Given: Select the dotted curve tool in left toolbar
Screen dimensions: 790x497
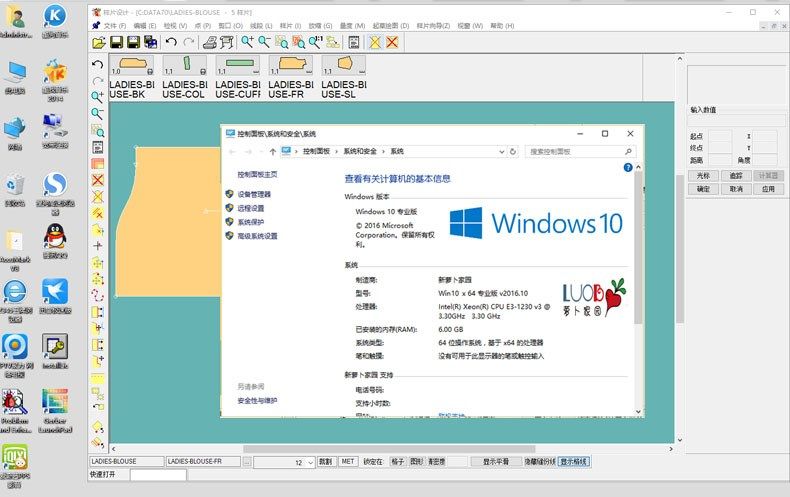Looking at the screenshot, I should (98, 295).
